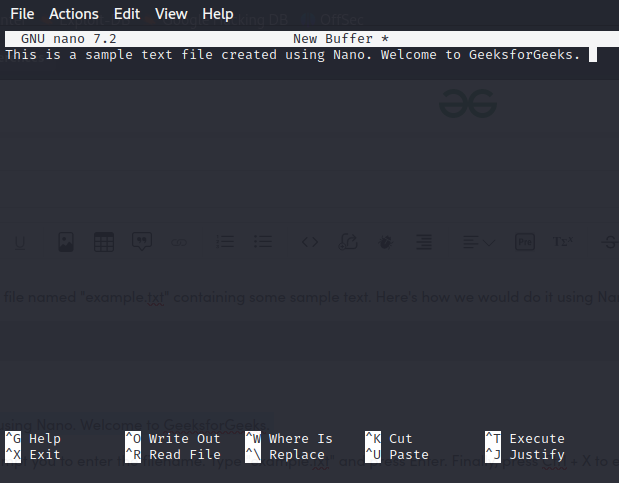Click the insert image icon in the background editor
This screenshot has height=483, width=619.
click(x=66, y=242)
